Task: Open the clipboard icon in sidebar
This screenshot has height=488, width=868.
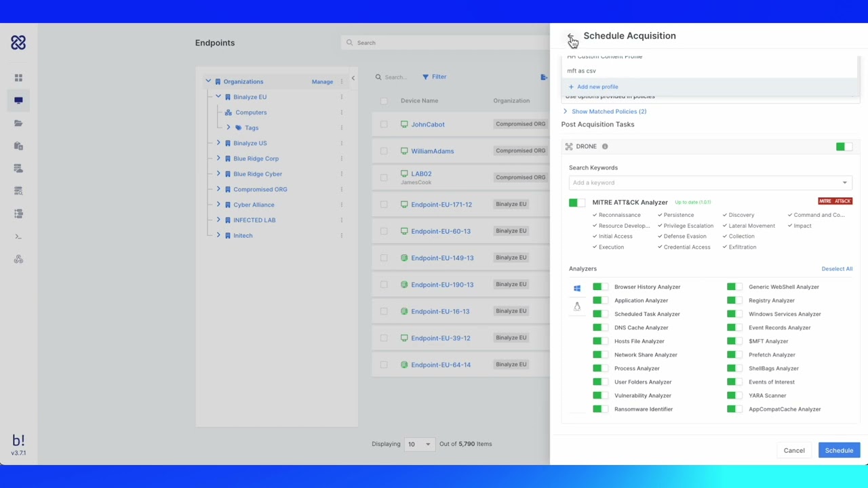Action: click(18, 146)
